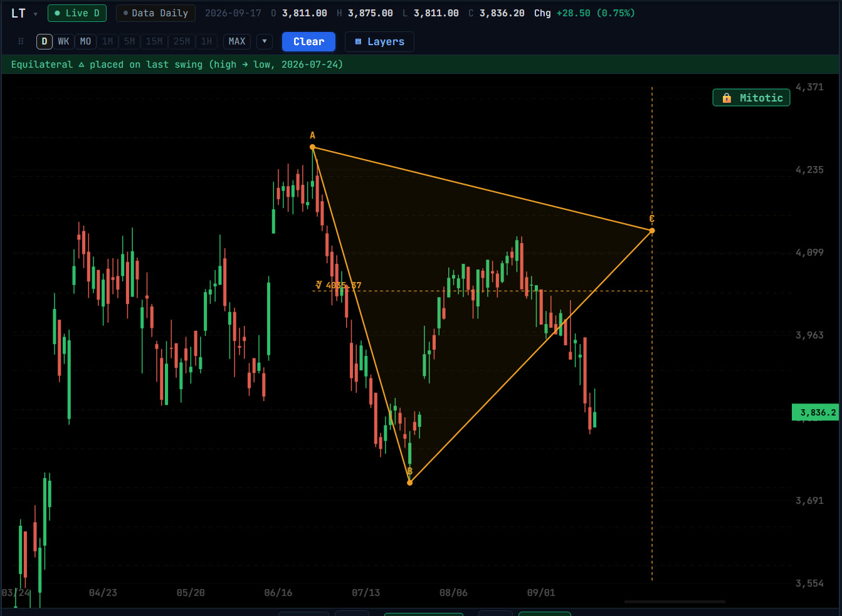This screenshot has width=842, height=616.
Task: Select the MO monthly timeframe tab
Action: (x=85, y=41)
